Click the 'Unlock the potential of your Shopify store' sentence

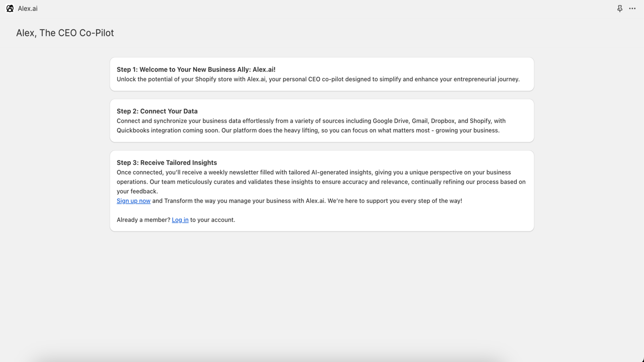click(318, 79)
